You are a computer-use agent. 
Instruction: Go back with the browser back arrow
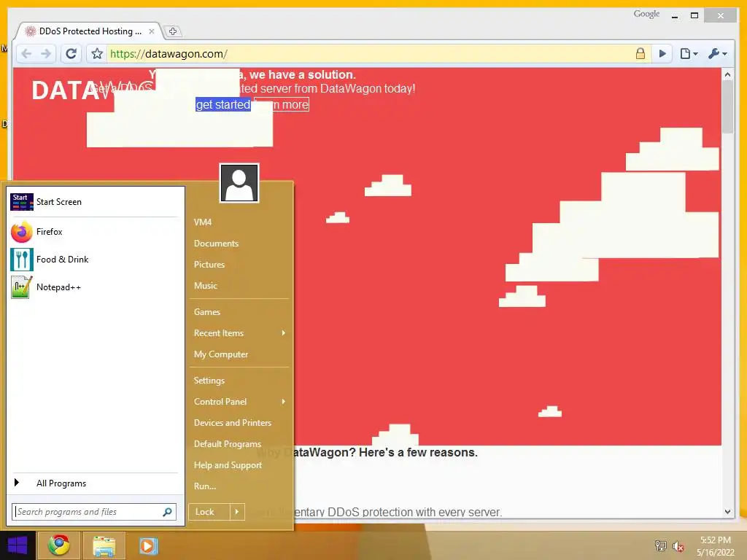pyautogui.click(x=26, y=54)
